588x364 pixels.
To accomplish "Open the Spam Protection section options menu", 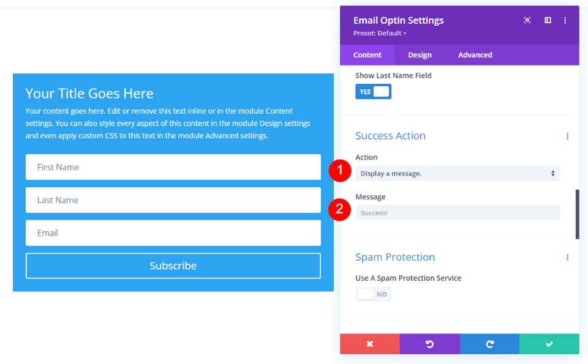I will pos(567,257).
